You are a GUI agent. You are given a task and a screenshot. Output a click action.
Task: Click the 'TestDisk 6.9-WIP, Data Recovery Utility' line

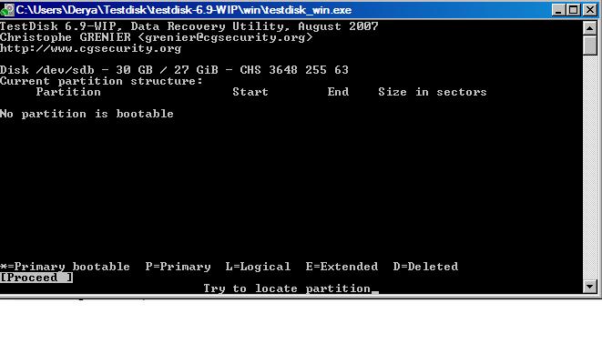(x=189, y=26)
